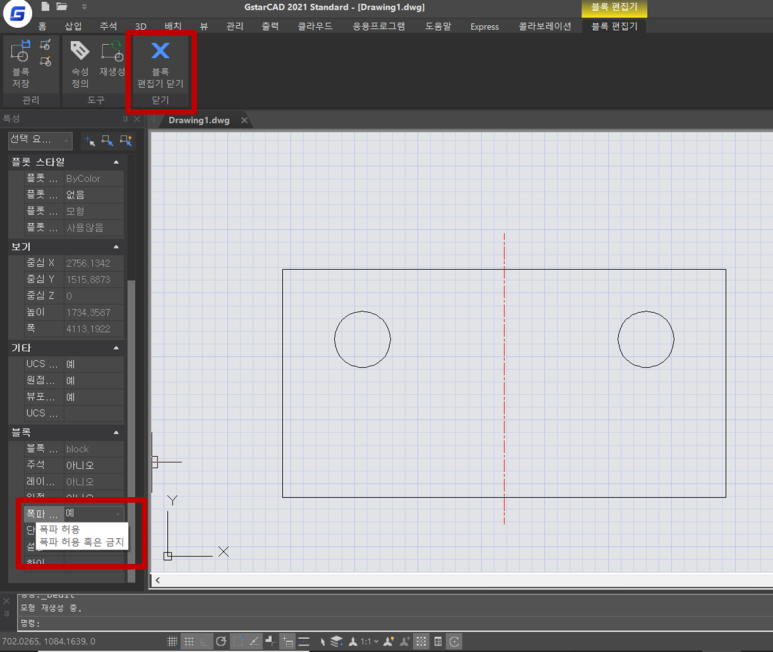Open the 삽입 ribbon tab

[73, 26]
